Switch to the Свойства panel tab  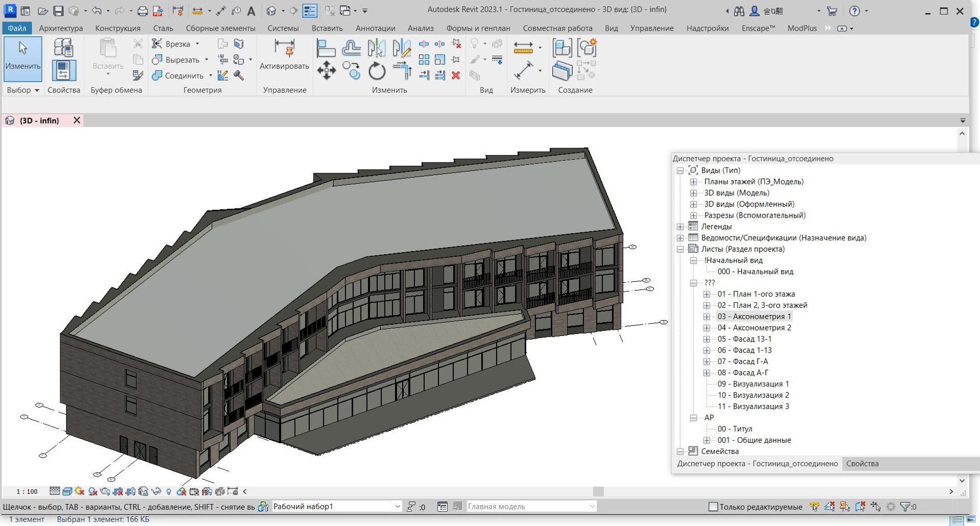(x=862, y=464)
